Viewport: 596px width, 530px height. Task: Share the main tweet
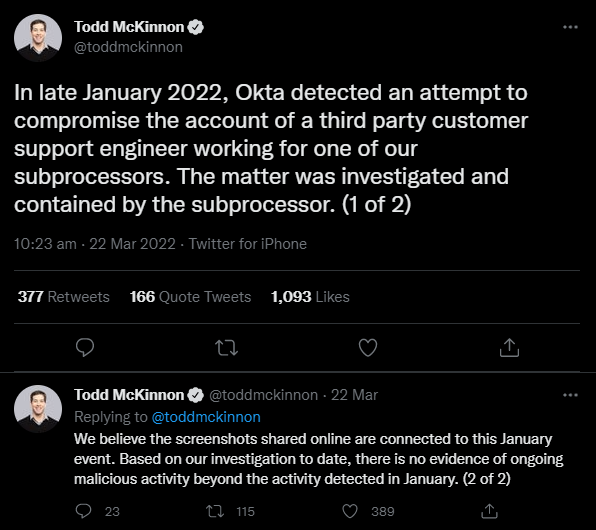click(x=509, y=347)
